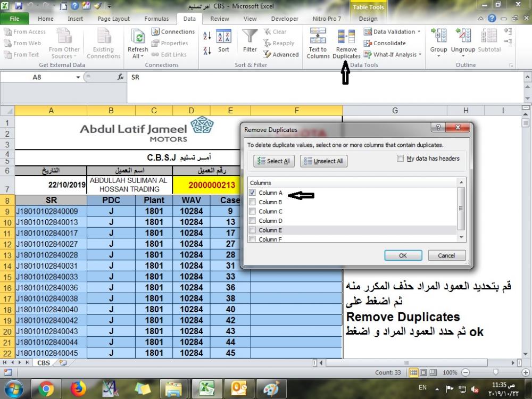Enable My data has headers

click(401, 159)
